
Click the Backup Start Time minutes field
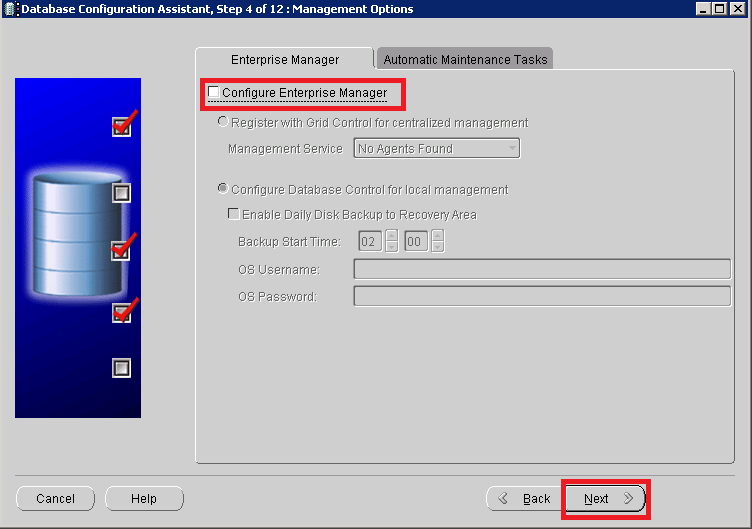(416, 241)
